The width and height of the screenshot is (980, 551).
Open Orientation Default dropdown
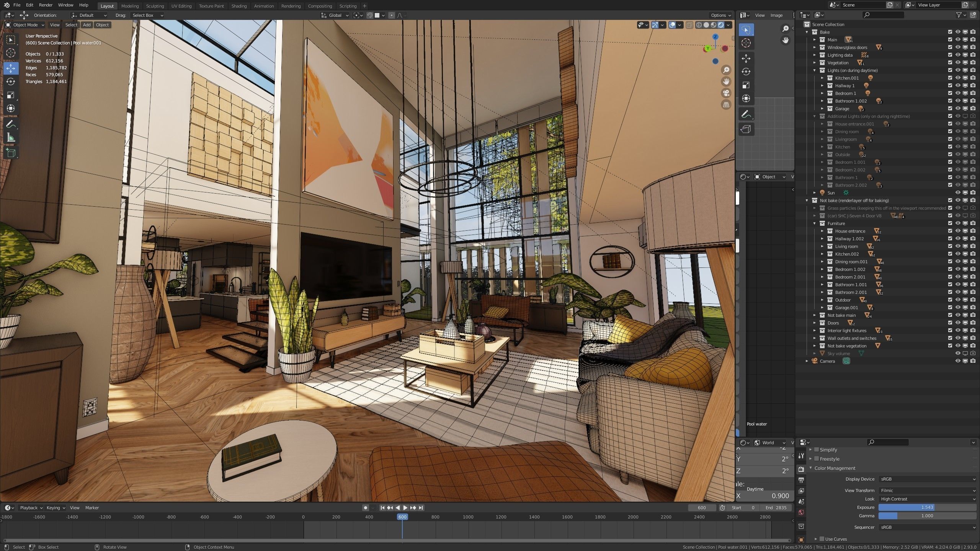(x=89, y=15)
